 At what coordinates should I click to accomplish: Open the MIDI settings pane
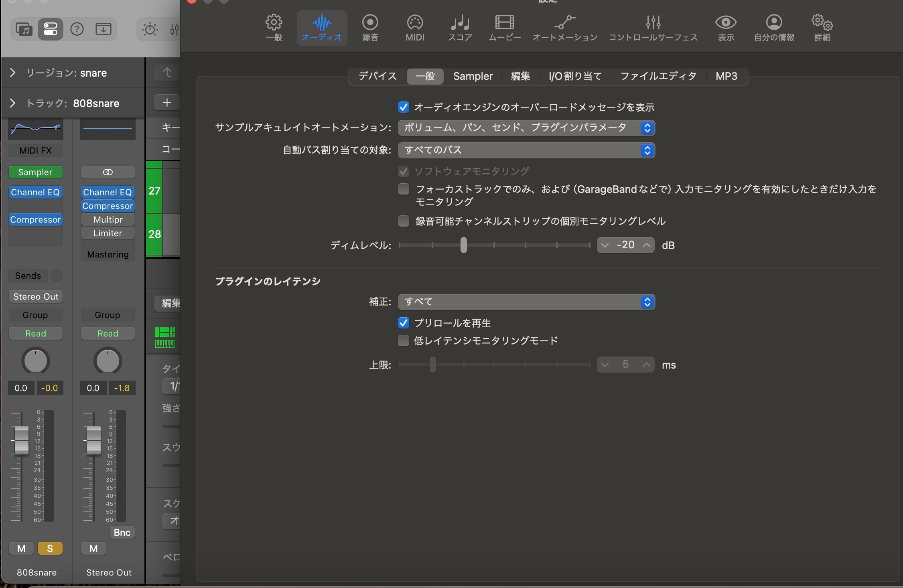coord(415,28)
